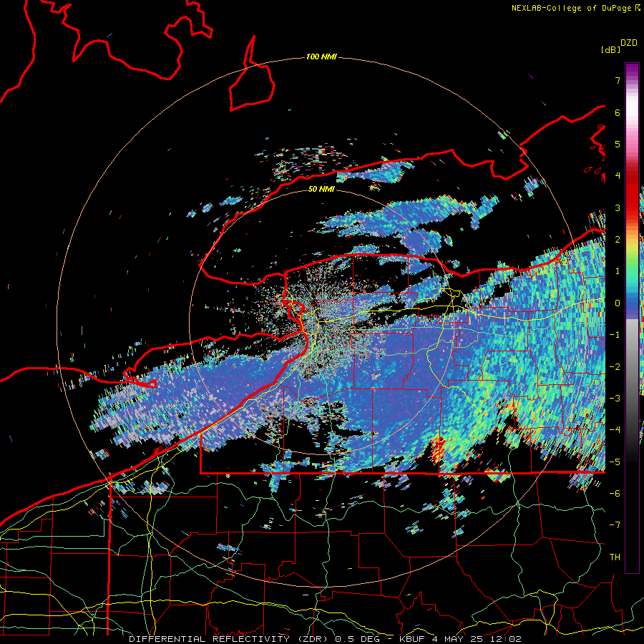Click the legend value 0

(618, 303)
